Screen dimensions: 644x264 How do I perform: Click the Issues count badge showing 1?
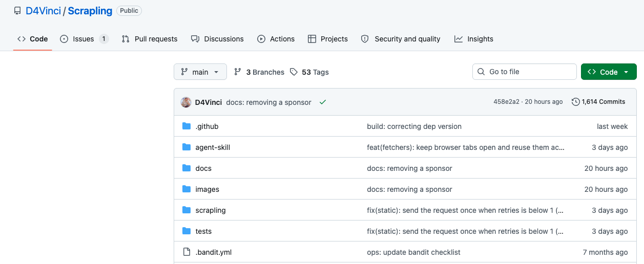tap(103, 39)
